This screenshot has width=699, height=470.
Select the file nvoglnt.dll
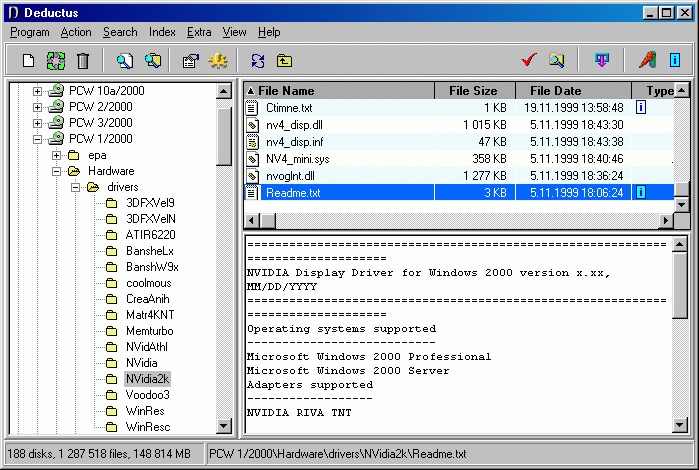click(290, 176)
